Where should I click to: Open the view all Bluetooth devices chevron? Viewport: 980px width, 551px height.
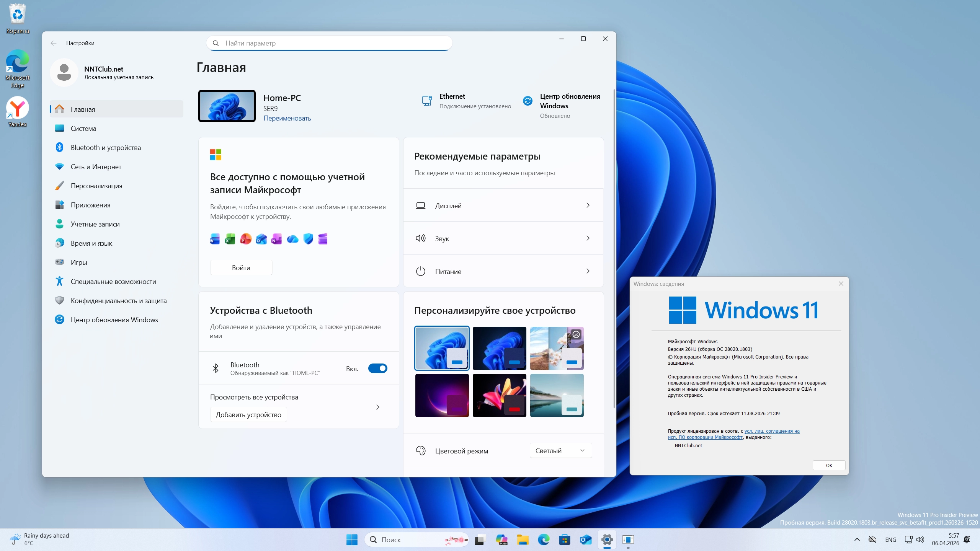(x=378, y=407)
